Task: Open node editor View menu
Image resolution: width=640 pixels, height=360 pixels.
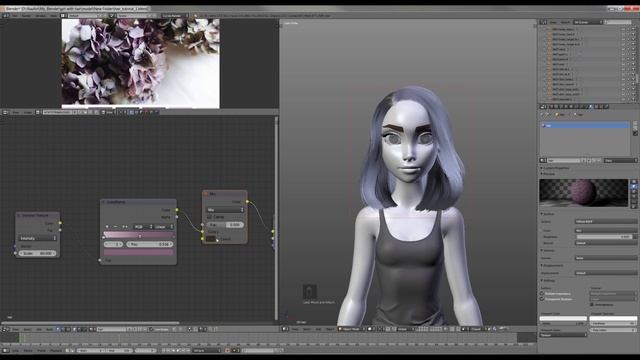Action: point(16,329)
